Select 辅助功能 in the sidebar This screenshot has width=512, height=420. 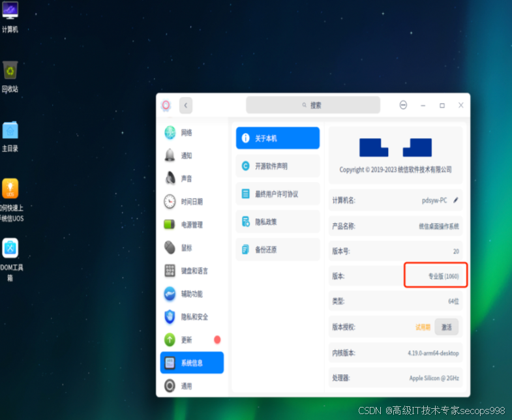coord(192,293)
